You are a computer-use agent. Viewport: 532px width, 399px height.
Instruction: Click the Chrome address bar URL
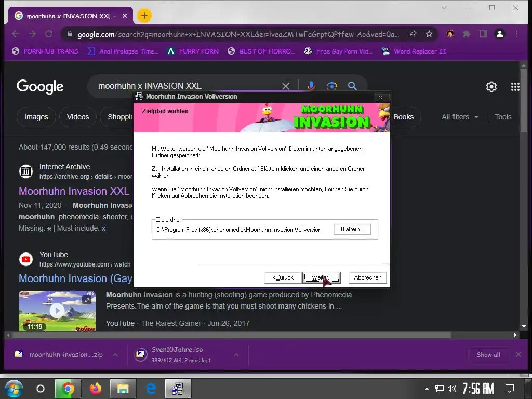[238, 34]
